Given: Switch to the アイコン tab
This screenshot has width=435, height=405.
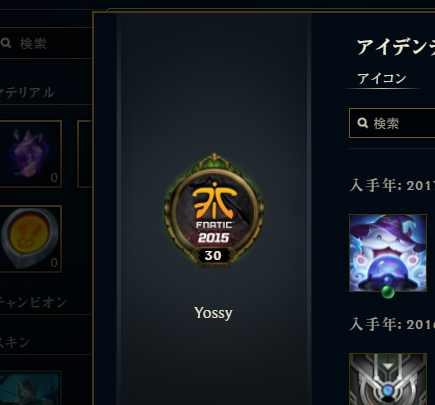Looking at the screenshot, I should click(382, 79).
